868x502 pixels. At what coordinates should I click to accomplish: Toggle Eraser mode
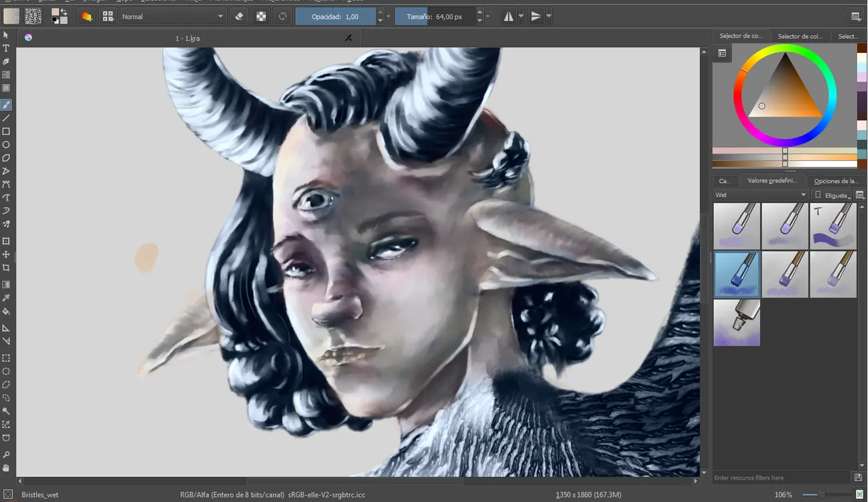239,16
